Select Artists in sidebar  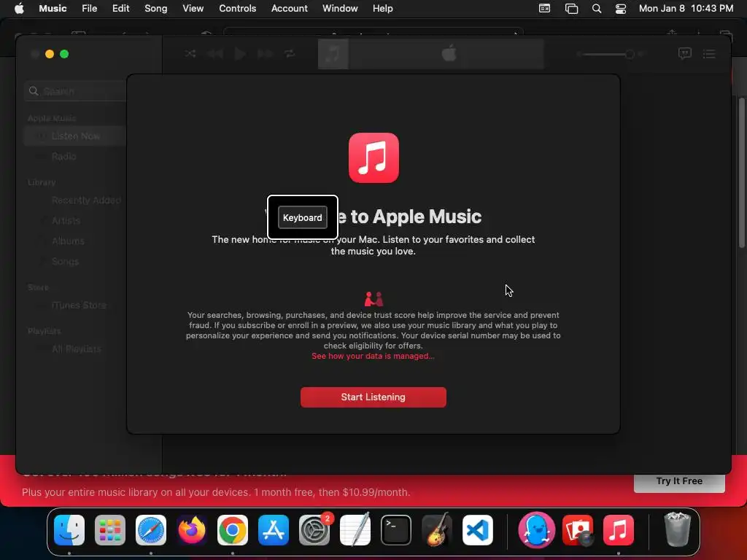coord(66,220)
